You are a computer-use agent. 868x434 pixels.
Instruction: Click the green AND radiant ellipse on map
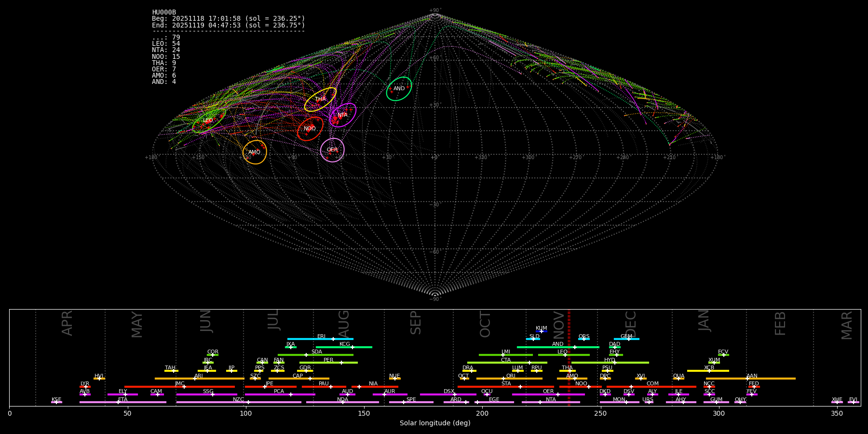[x=399, y=89]
